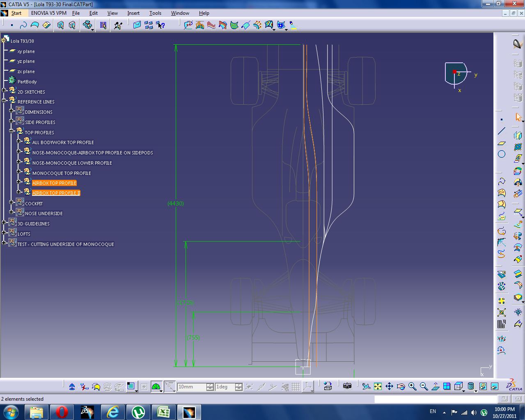Click the 1deg angle step field
Image resolution: width=525 pixels, height=420 pixels.
point(225,387)
